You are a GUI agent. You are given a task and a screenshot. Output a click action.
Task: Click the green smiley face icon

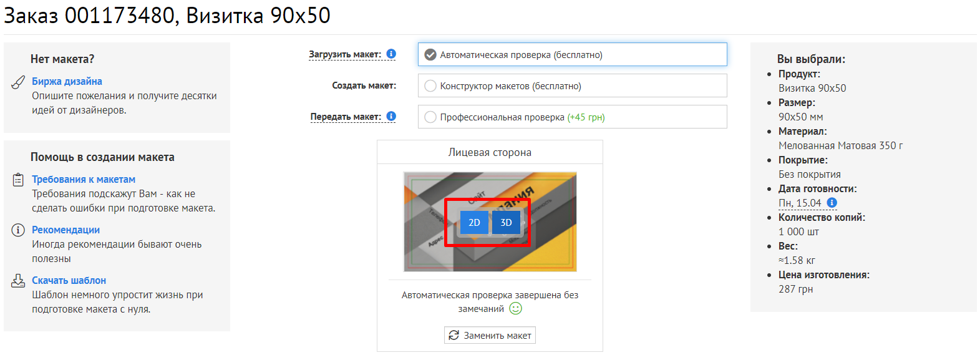click(515, 309)
